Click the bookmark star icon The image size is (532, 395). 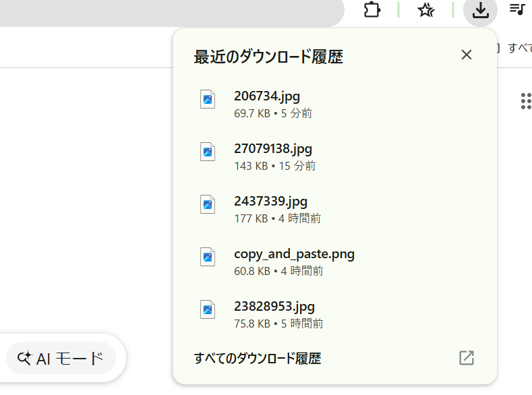(x=425, y=10)
